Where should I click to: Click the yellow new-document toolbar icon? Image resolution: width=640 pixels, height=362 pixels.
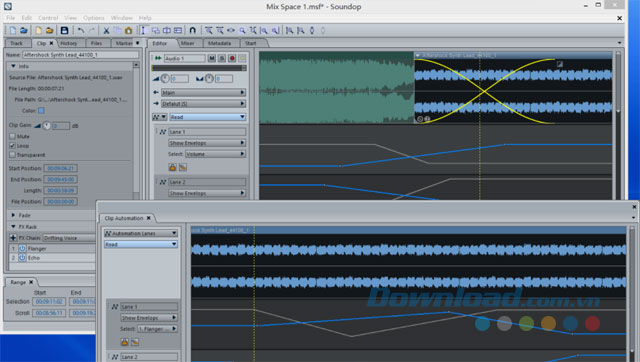click(x=38, y=31)
